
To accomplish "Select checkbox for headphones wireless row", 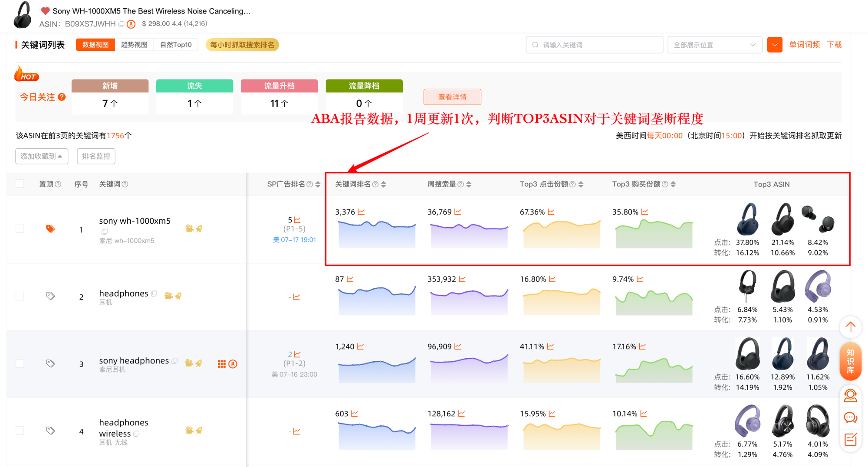I will [x=20, y=431].
